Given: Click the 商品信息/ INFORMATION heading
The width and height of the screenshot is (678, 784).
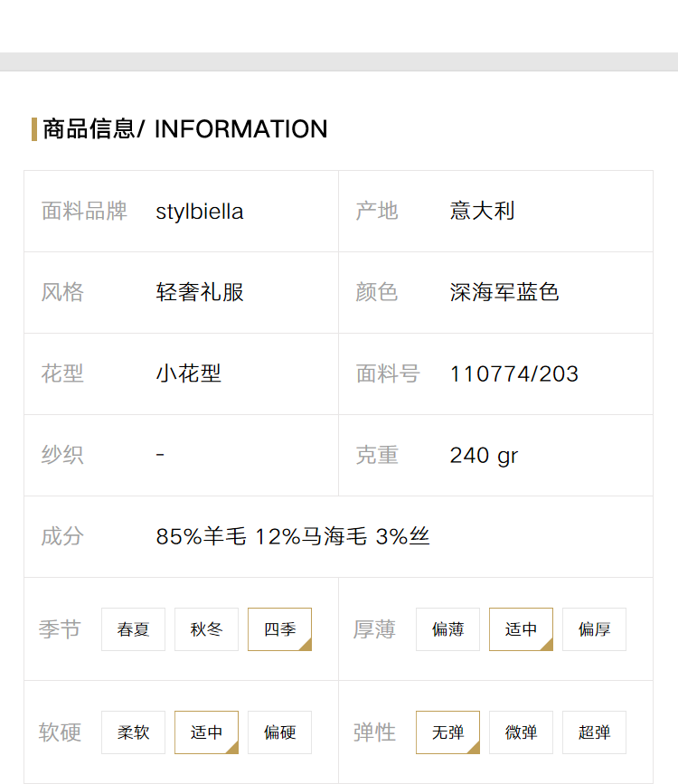Looking at the screenshot, I should (185, 129).
